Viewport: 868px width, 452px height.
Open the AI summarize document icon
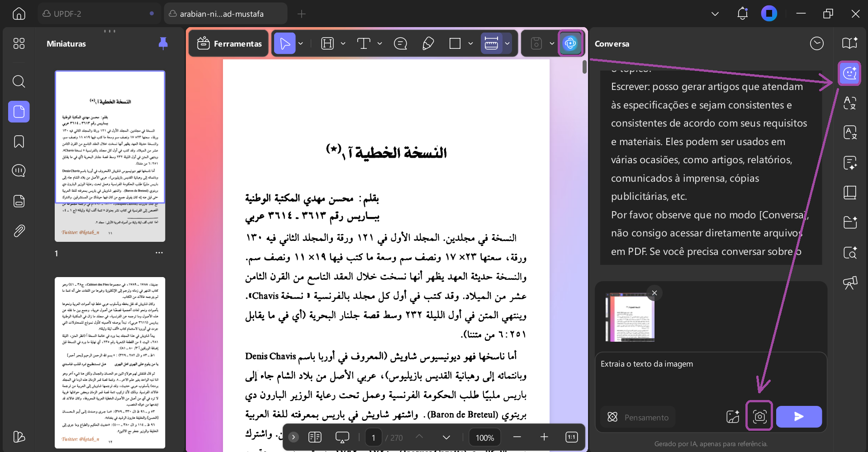click(850, 163)
